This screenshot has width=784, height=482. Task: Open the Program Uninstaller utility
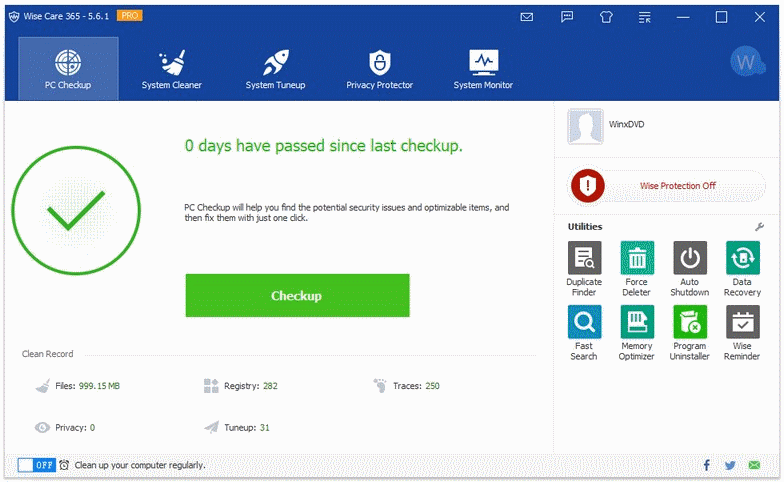(690, 333)
